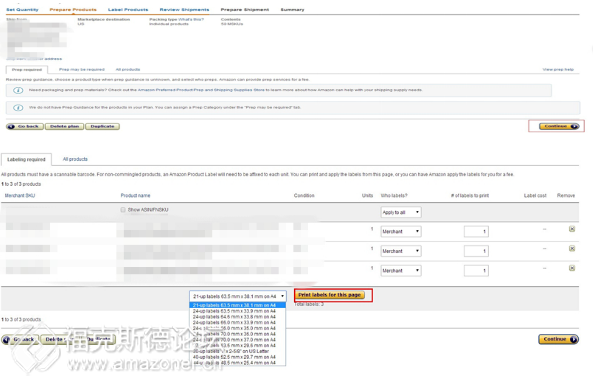Open Who labels dropdown in first product row
The height and width of the screenshot is (382, 600).
(x=401, y=232)
